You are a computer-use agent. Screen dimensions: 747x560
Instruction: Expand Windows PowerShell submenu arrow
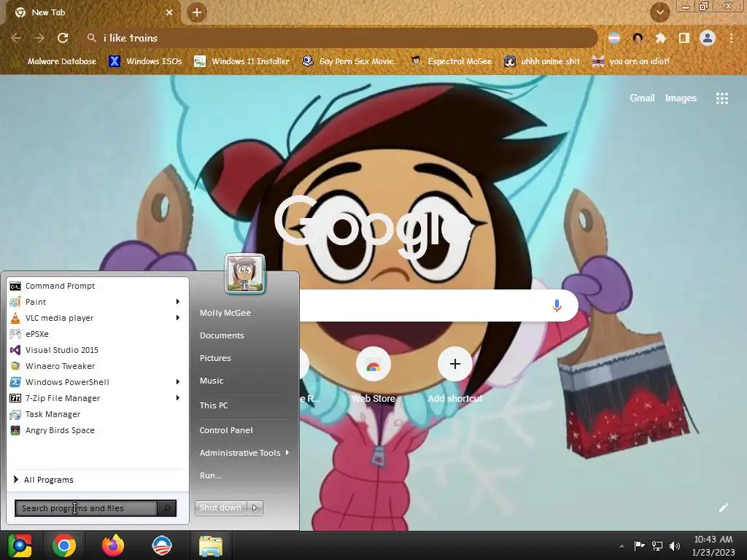178,382
